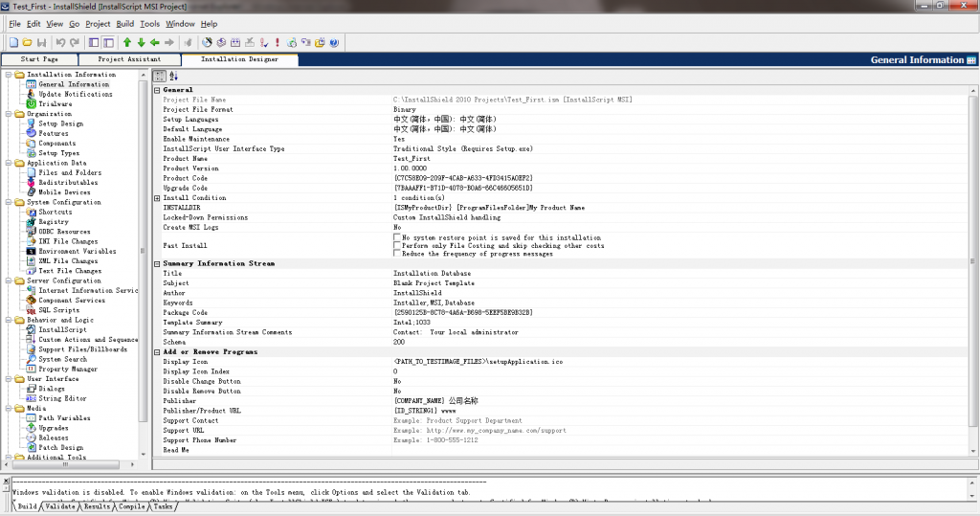The image size is (980, 516).
Task: Click the green up arrow toolbar icon
Action: (126, 42)
